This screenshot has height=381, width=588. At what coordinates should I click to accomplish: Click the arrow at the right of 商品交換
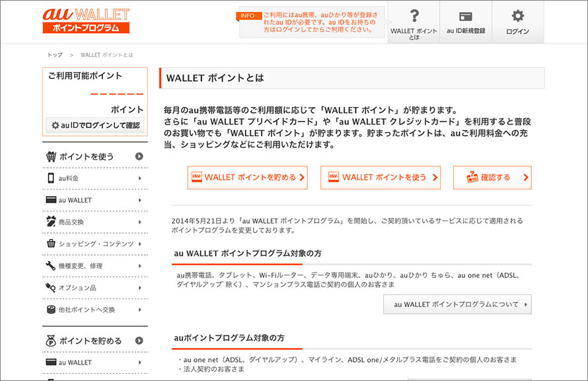pos(140,222)
